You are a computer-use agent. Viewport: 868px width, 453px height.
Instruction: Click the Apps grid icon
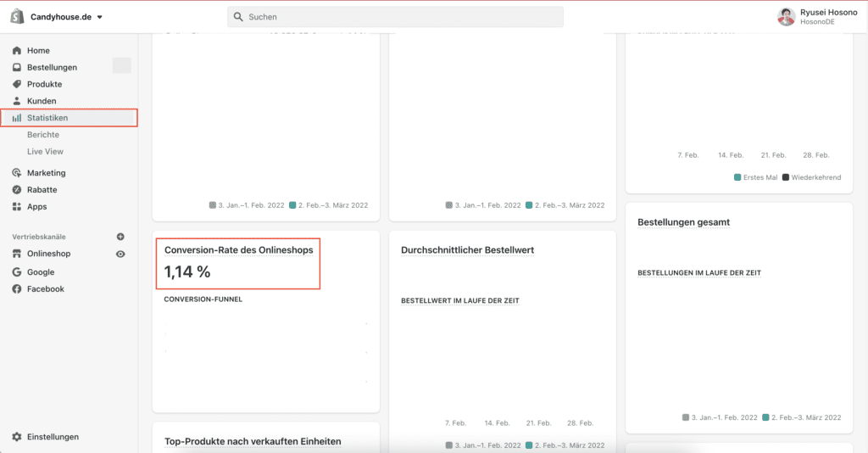point(17,207)
